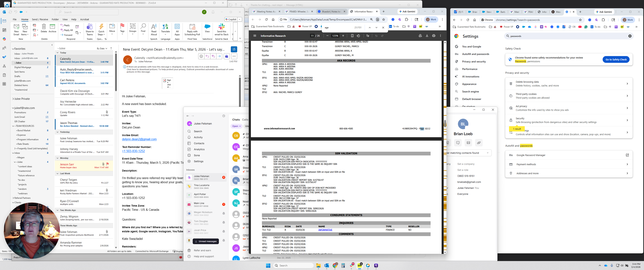Open Analytics in phone app sidebar

[199, 149]
